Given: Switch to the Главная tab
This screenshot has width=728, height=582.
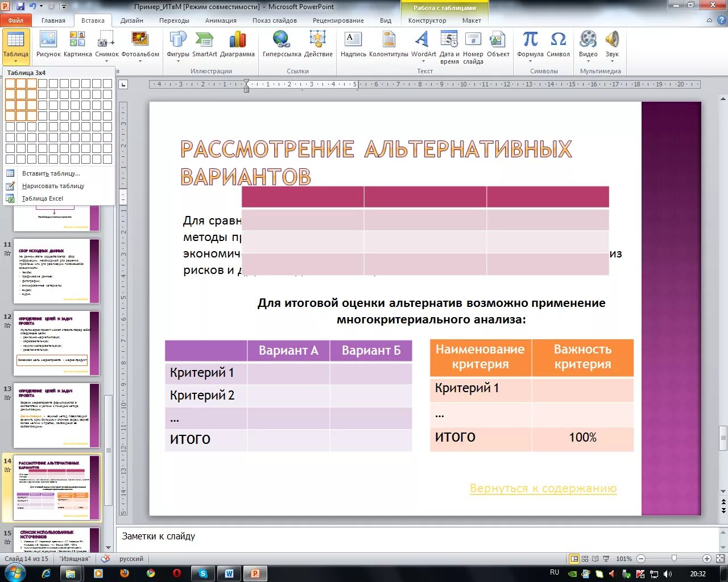Looking at the screenshot, I should point(53,20).
